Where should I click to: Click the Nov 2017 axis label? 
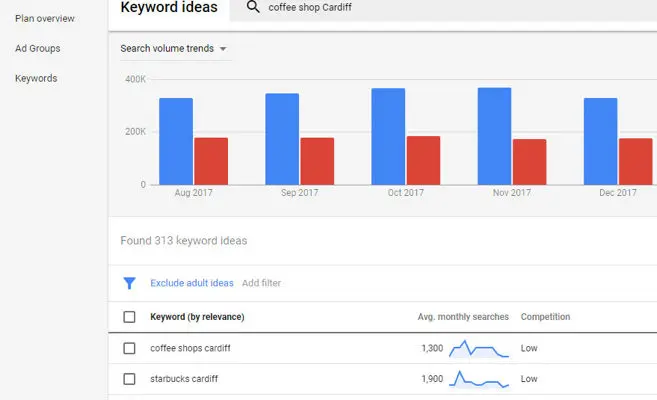point(512,193)
